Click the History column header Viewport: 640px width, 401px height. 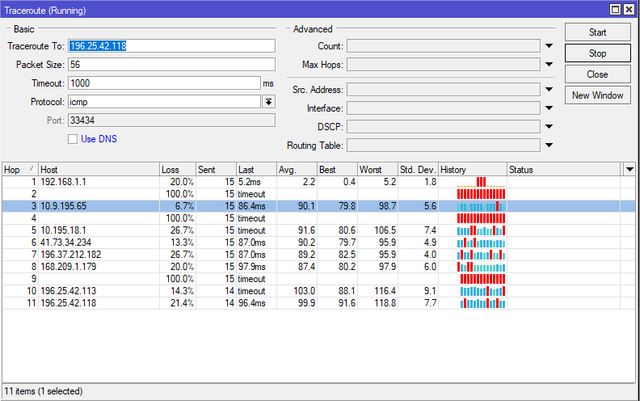[472, 169]
